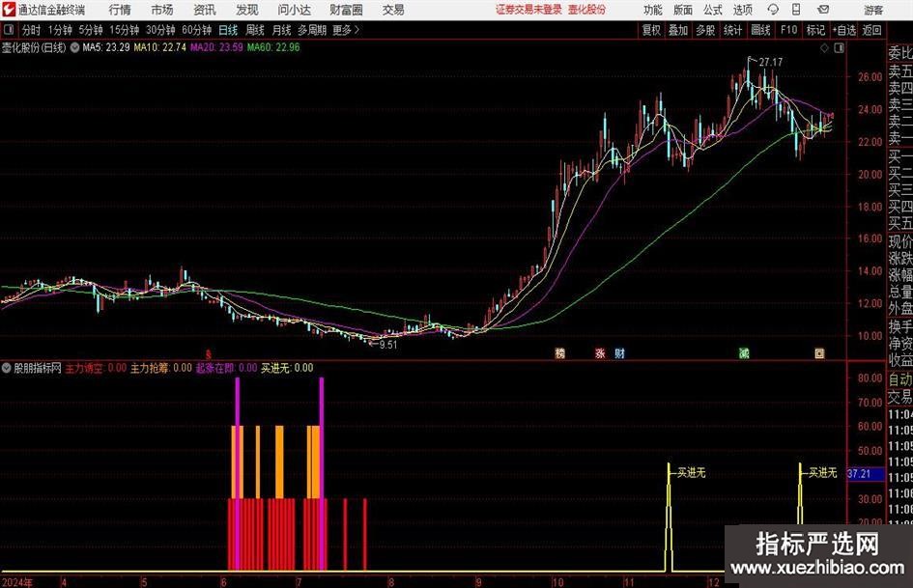The width and height of the screenshot is (913, 588).
Task: Open the 财富圈 menu
Action: pyautogui.click(x=346, y=10)
